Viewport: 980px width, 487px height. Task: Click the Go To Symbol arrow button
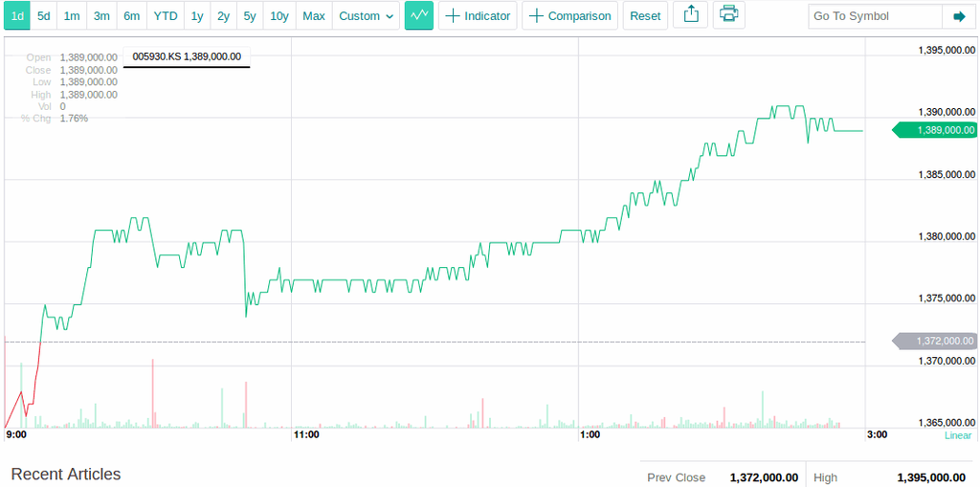[959, 16]
